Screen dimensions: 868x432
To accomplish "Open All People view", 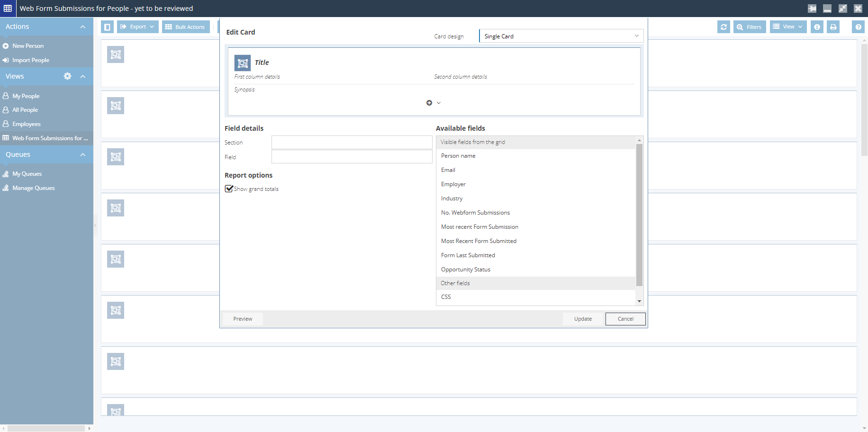I will tap(25, 110).
